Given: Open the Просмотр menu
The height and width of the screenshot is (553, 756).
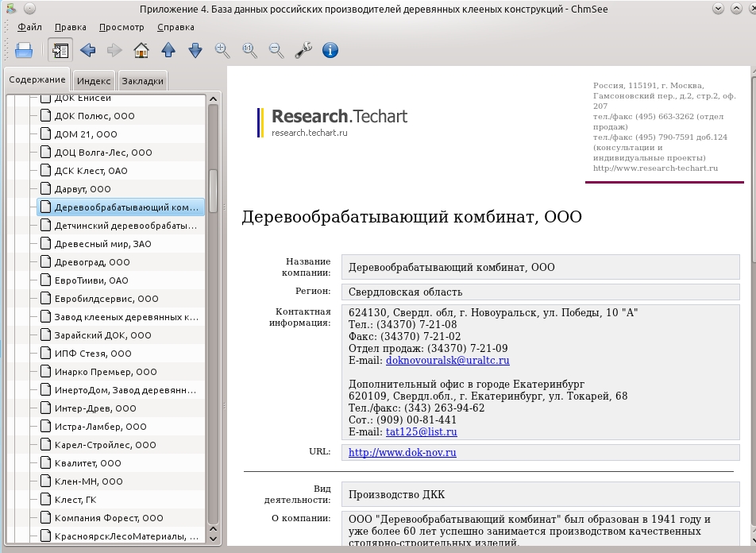Looking at the screenshot, I should click(121, 27).
